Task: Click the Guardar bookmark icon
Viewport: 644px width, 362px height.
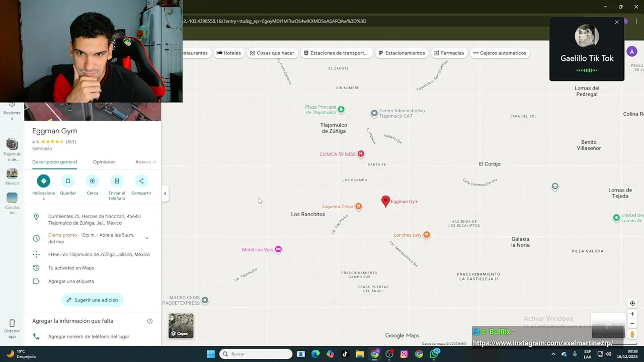Action: [x=68, y=181]
